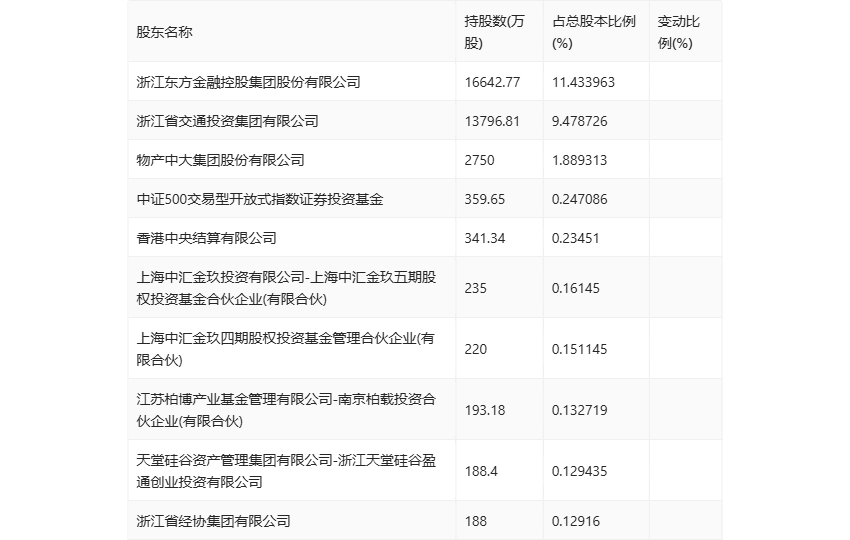Click share count 2750
The height and width of the screenshot is (540, 850).
point(479,160)
